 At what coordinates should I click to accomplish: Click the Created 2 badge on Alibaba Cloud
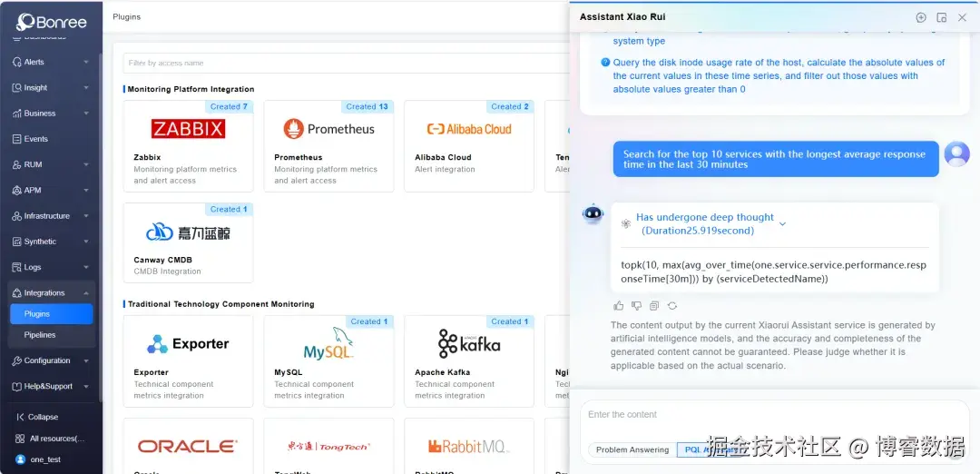pos(509,107)
